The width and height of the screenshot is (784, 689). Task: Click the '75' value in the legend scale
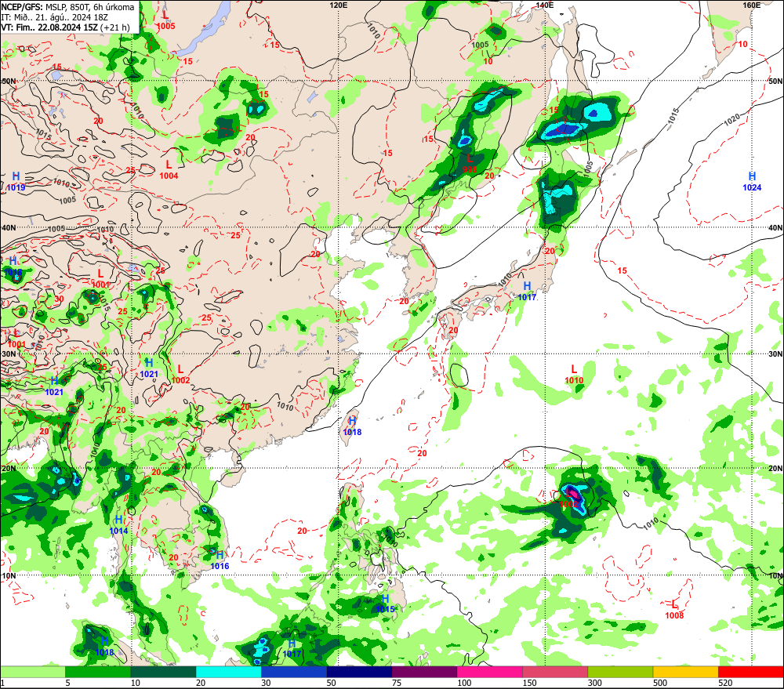tap(397, 683)
